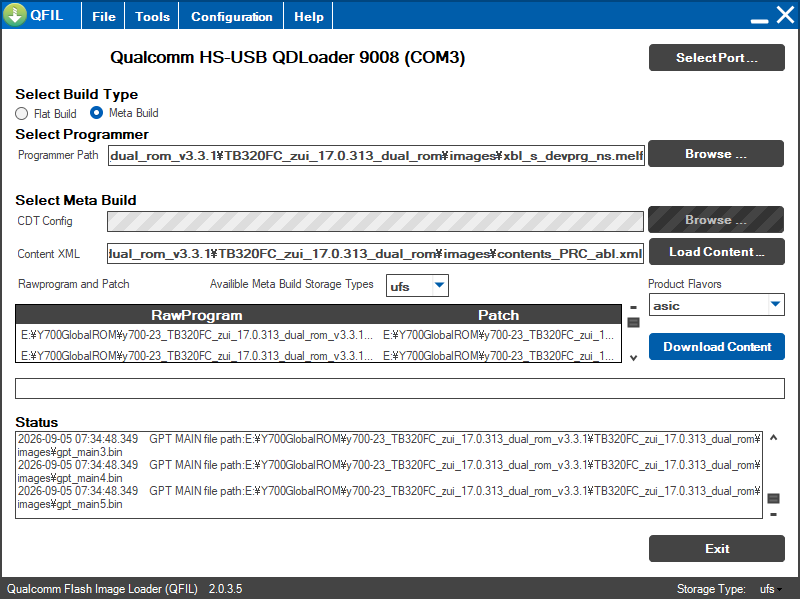Click the Qualcomm HS-USB QDLoader 9008 port label

pyautogui.click(x=288, y=57)
